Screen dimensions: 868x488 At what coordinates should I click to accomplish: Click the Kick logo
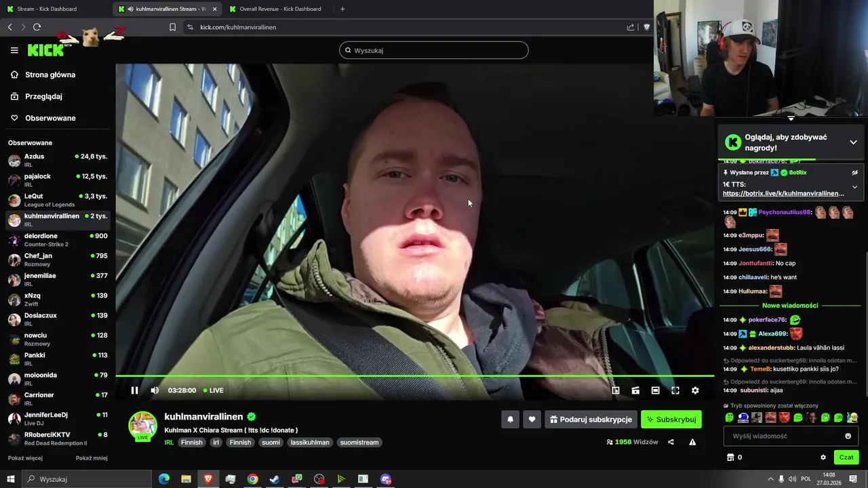(45, 50)
